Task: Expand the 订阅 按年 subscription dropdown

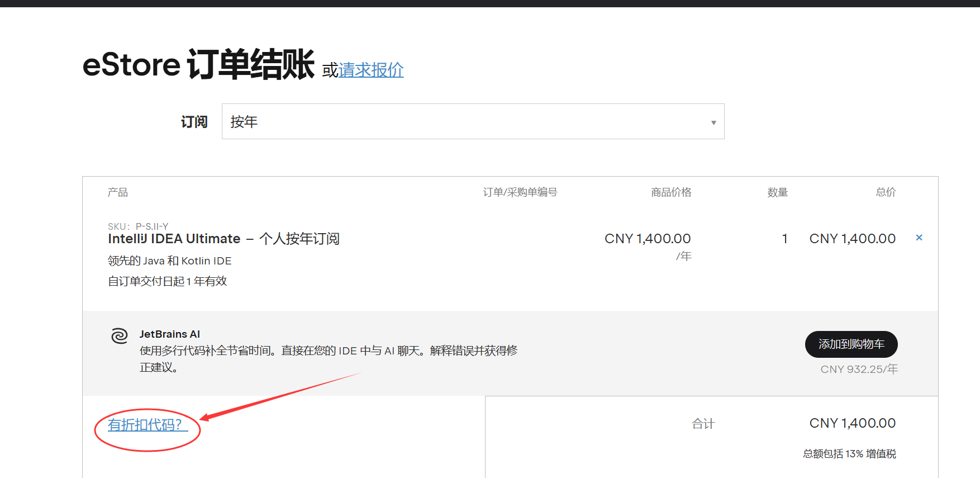Action: [x=473, y=121]
